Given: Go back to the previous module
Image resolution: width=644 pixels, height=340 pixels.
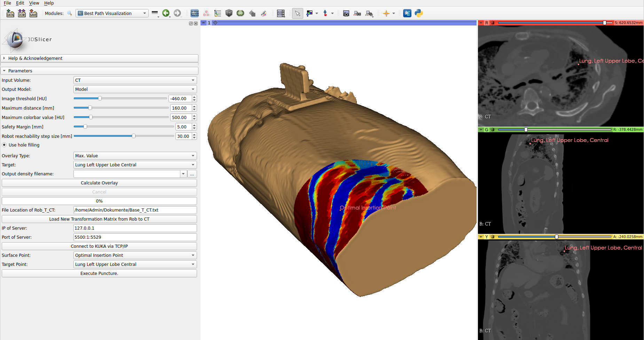Looking at the screenshot, I should [x=166, y=13].
